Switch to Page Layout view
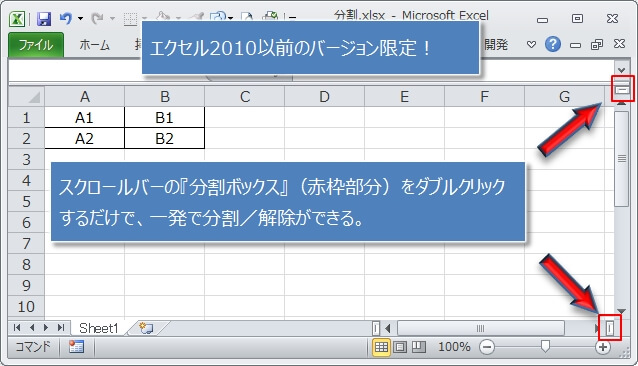This screenshot has width=638, height=366. pos(400,347)
